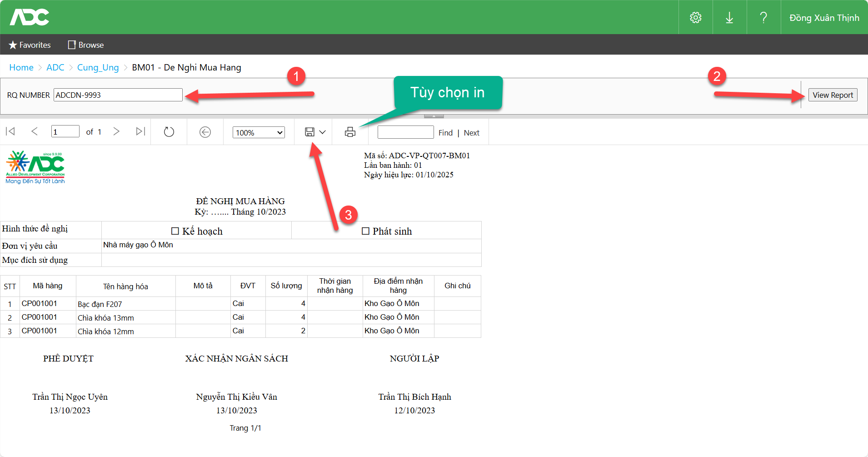Collapse the parameter area splitter arrow

[x=434, y=116]
